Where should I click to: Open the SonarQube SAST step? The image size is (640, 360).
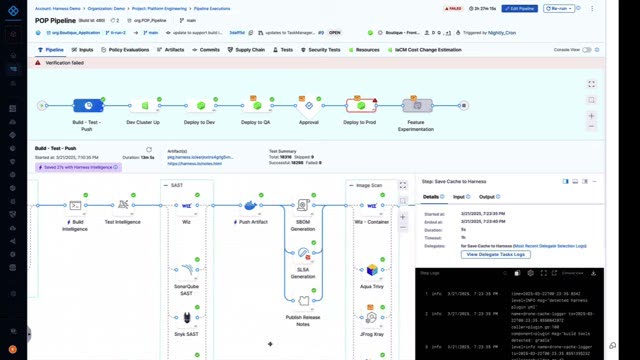(x=187, y=270)
